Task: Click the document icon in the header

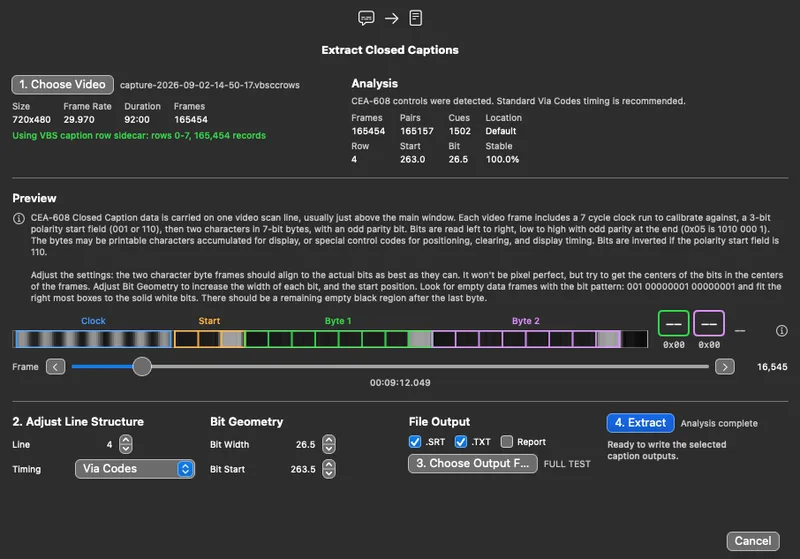Action: (x=416, y=18)
